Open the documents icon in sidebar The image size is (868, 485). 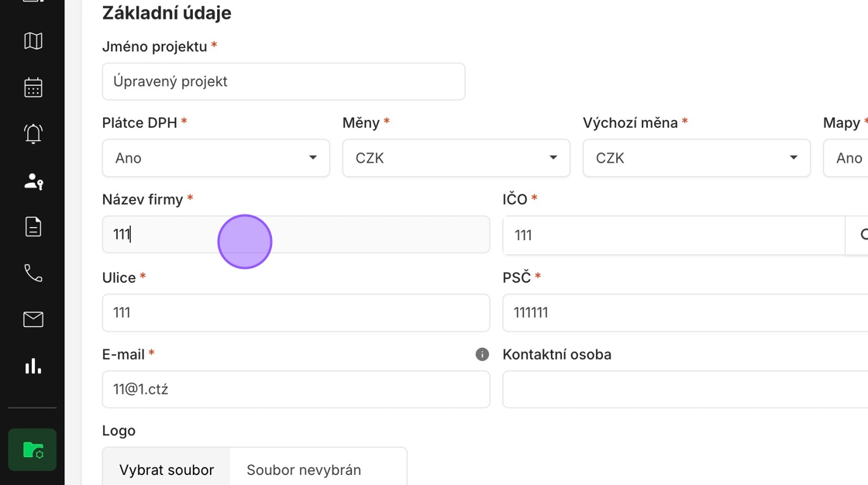point(33,227)
